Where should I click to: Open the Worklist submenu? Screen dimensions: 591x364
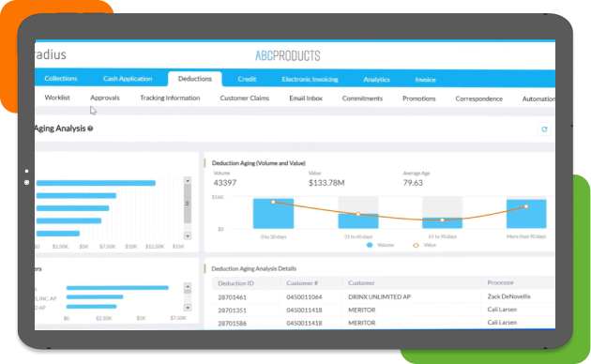point(57,98)
